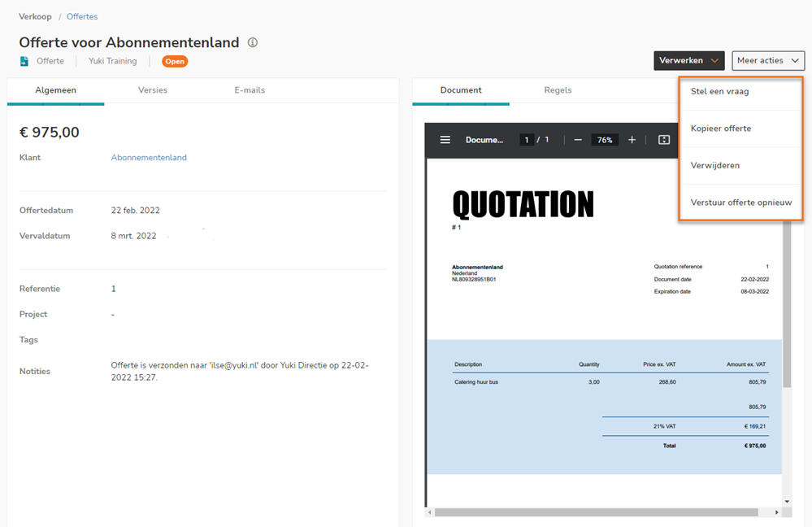Image resolution: width=812 pixels, height=527 pixels.
Task: Open the Regels tab
Action: [x=558, y=90]
